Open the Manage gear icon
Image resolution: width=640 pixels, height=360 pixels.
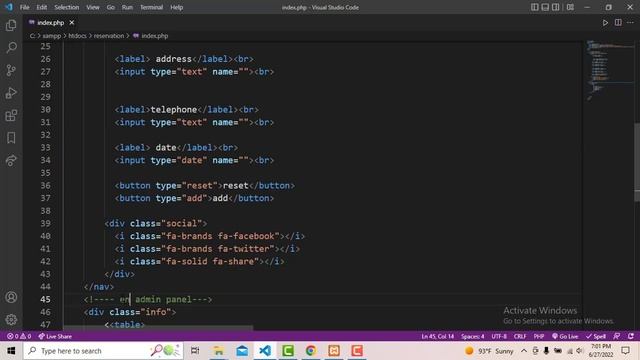point(11,319)
